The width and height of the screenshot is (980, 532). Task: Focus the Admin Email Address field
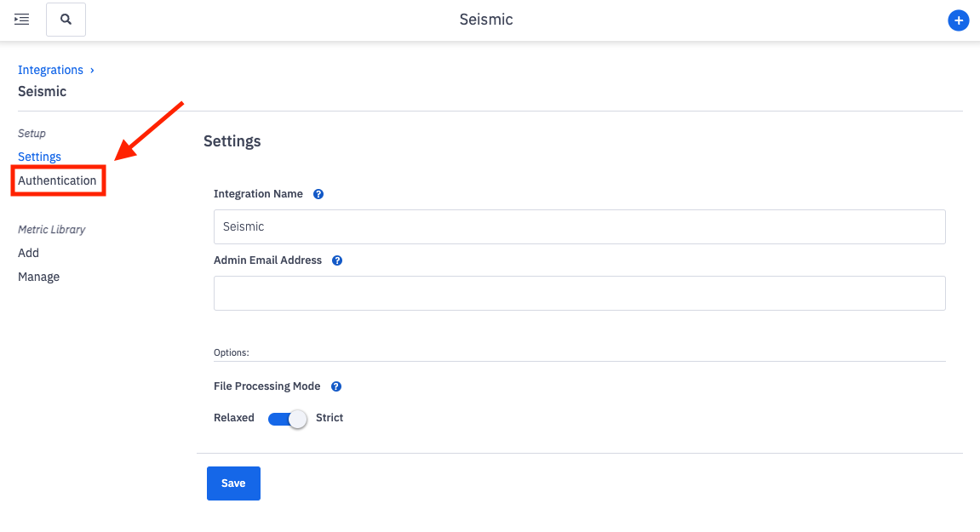click(x=579, y=293)
